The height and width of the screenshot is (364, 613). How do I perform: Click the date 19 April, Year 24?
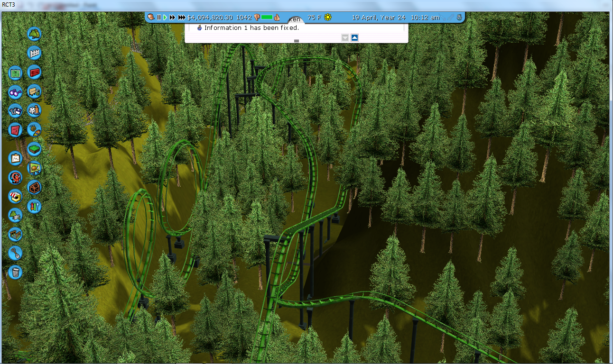coord(379,17)
